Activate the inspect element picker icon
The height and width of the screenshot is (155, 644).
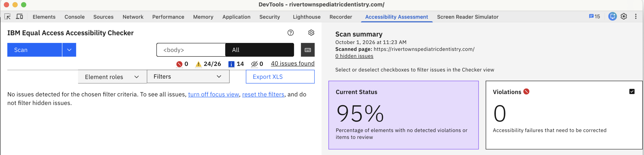tap(7, 17)
